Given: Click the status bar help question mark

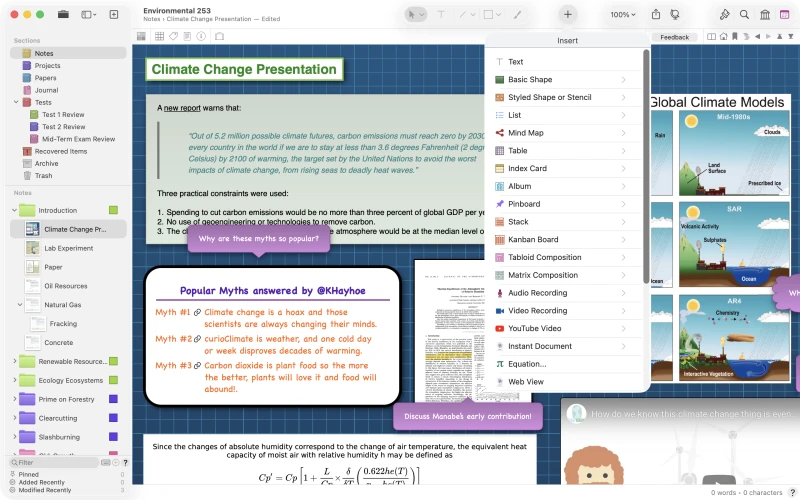Looking at the screenshot, I should point(793,492).
